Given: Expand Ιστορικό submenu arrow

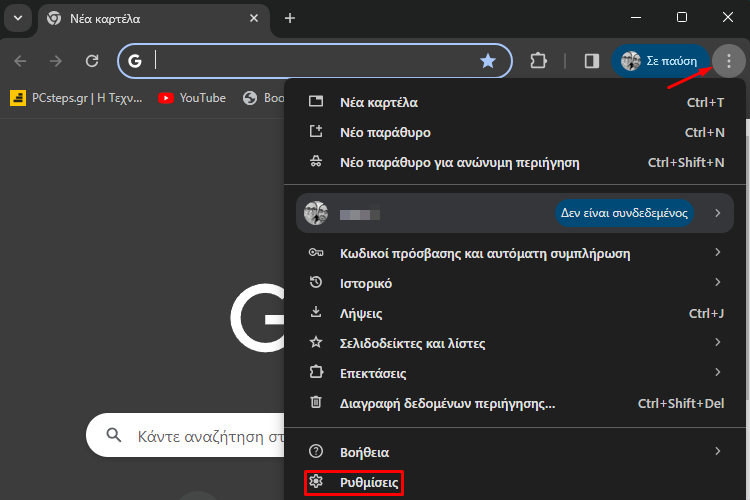Looking at the screenshot, I should point(717,282).
